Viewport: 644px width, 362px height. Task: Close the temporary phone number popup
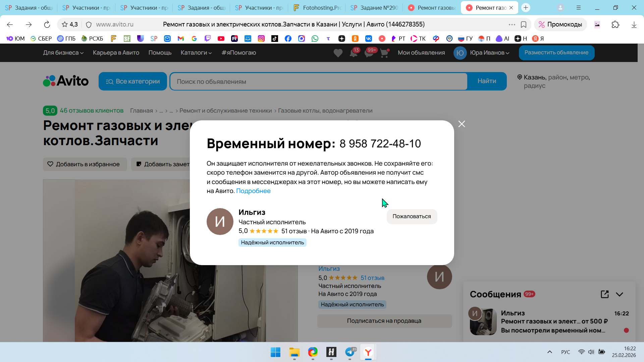tap(462, 124)
